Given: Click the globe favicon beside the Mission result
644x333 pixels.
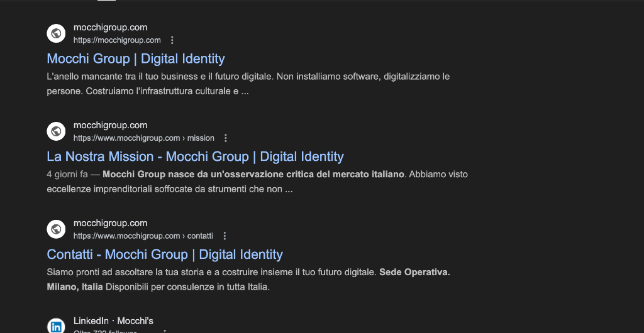Looking at the screenshot, I should [x=56, y=131].
